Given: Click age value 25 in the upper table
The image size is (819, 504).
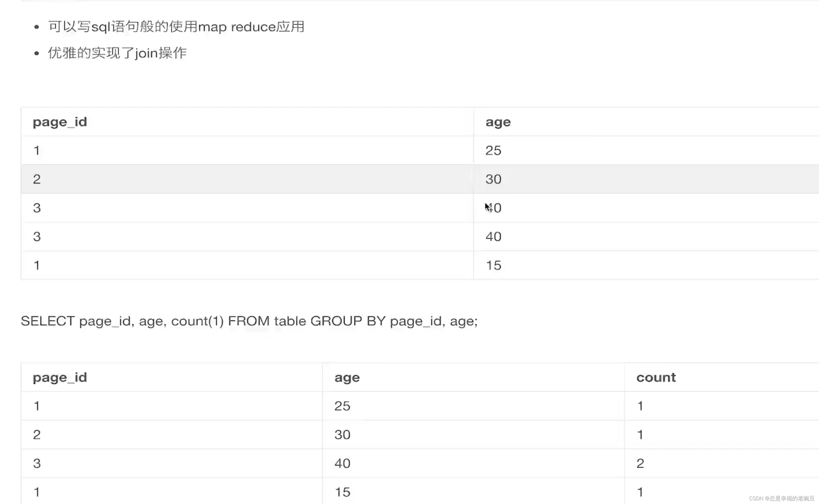Looking at the screenshot, I should point(493,151).
